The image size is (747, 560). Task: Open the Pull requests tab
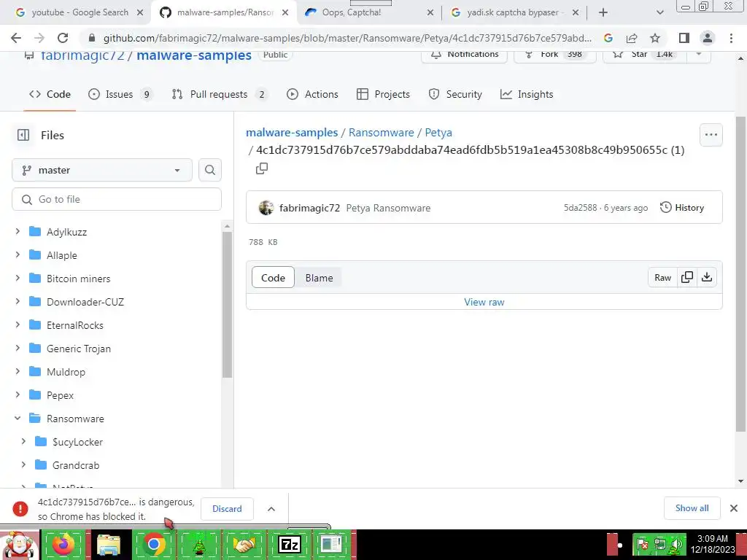coord(220,94)
